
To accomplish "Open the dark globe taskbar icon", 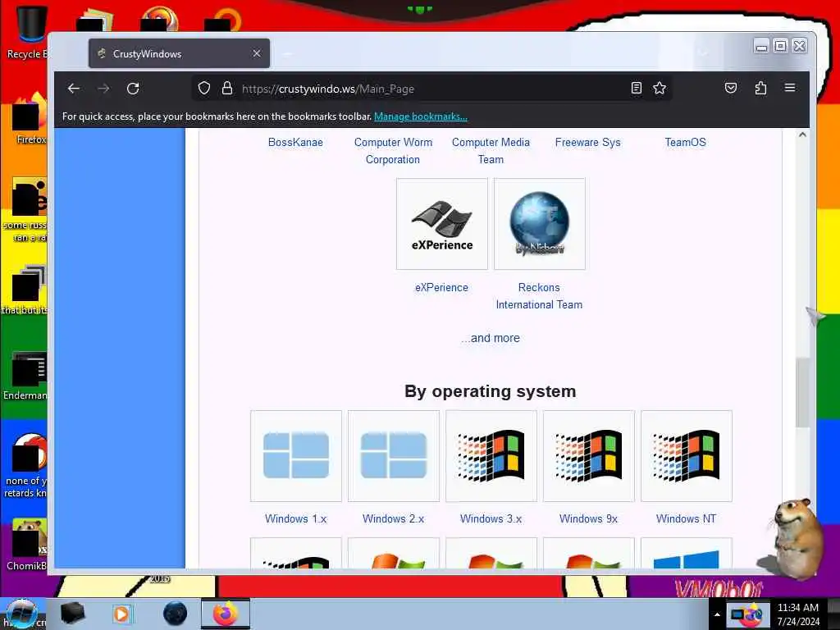I will pyautogui.click(x=176, y=614).
